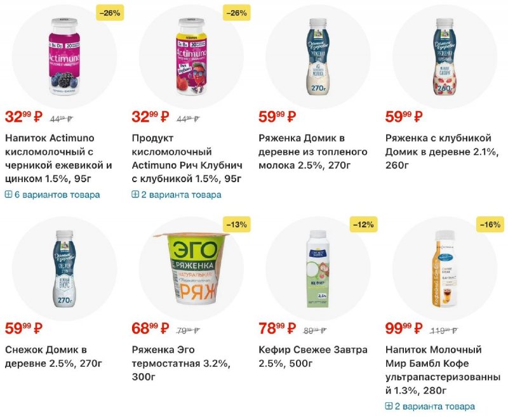Open the ЭГО Ряженка cup image
Viewport: 508px width, 420px height.
[x=190, y=266]
